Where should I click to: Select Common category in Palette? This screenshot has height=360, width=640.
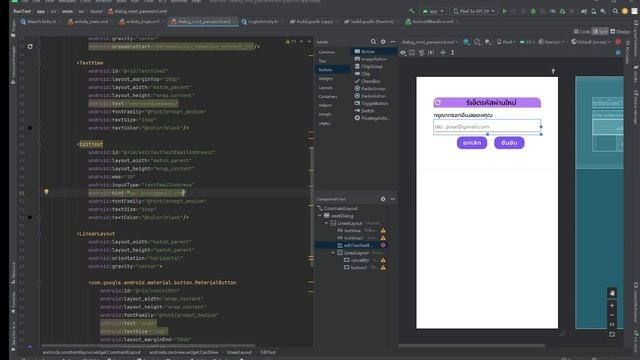326,52
